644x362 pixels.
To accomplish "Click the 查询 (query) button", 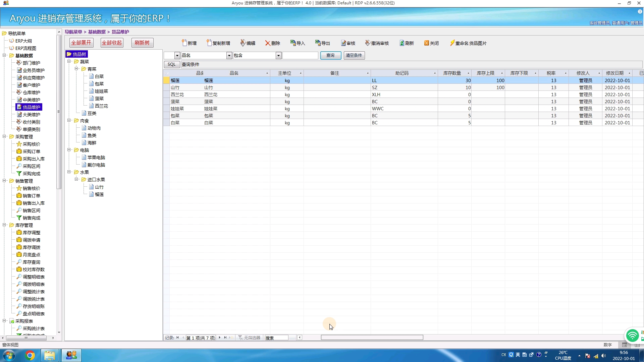I will point(330,56).
